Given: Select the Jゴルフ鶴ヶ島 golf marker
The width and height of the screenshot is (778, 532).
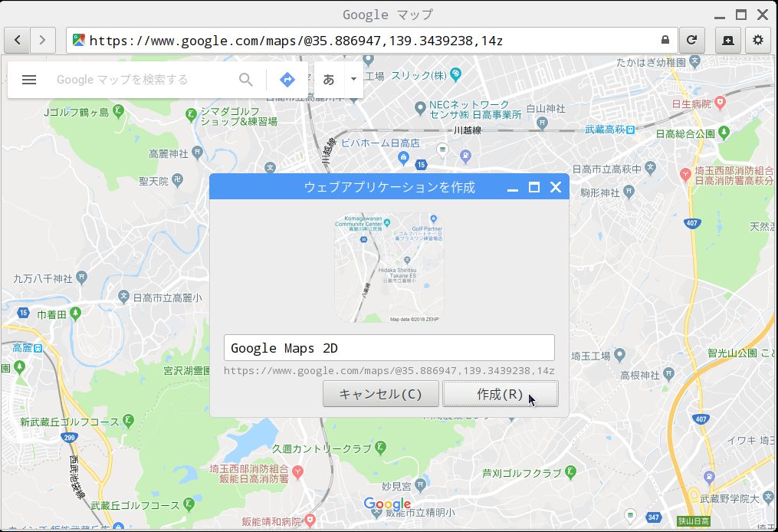Looking at the screenshot, I should pos(118,111).
